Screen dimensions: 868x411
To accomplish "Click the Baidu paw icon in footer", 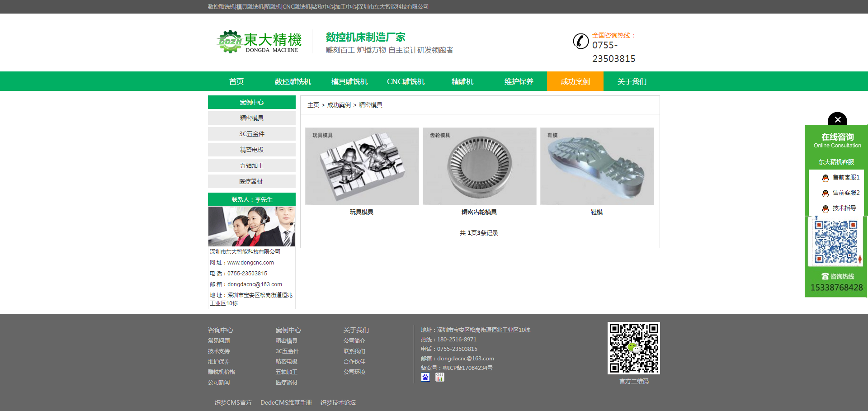I will [x=425, y=377].
